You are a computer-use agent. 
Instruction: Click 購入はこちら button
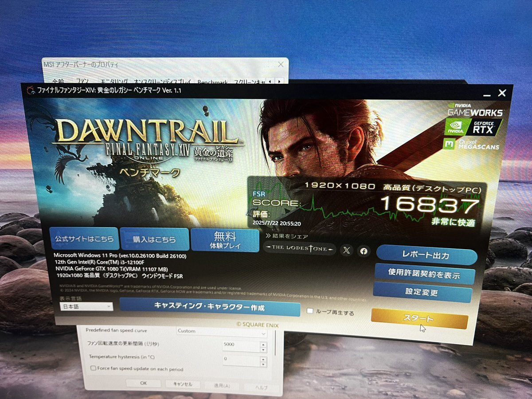[154, 239]
